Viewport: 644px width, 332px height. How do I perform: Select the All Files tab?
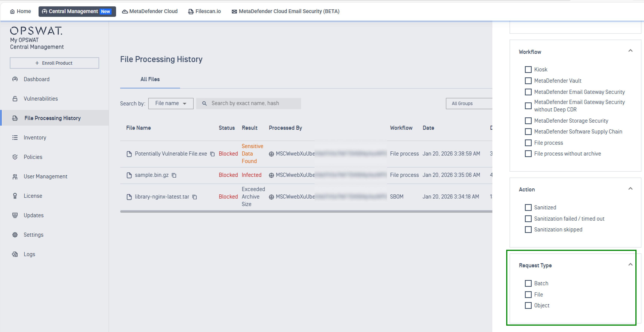[150, 79]
